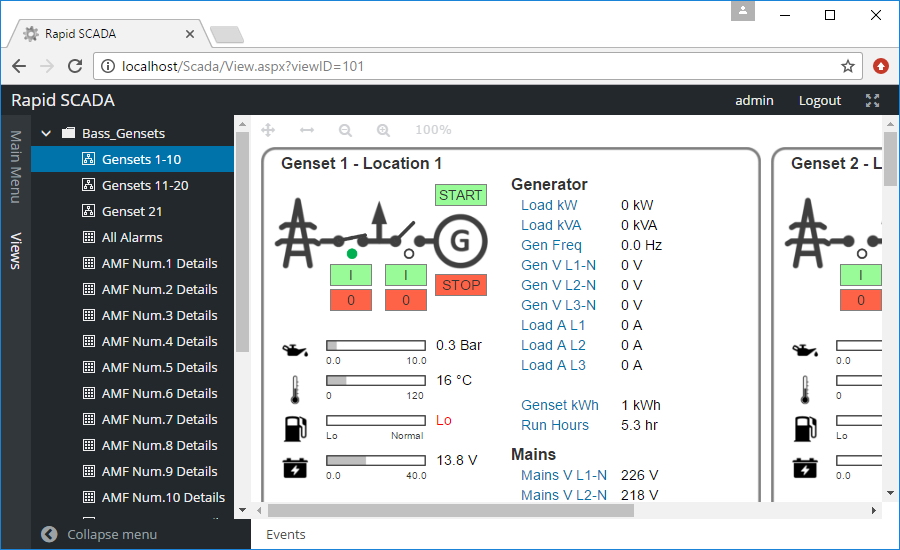
Task: Click the browser address bar
Action: [x=470, y=66]
